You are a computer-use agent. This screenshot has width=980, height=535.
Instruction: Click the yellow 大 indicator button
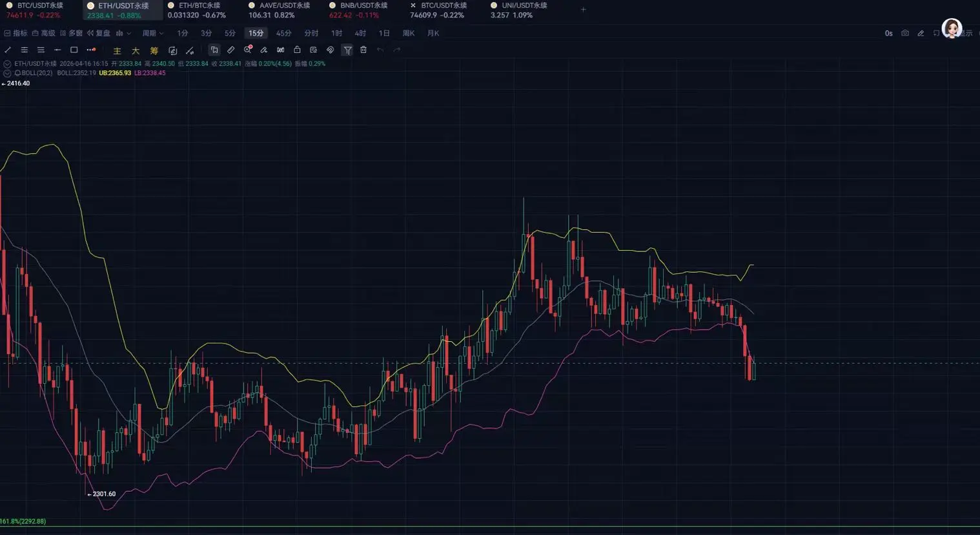[x=136, y=50]
